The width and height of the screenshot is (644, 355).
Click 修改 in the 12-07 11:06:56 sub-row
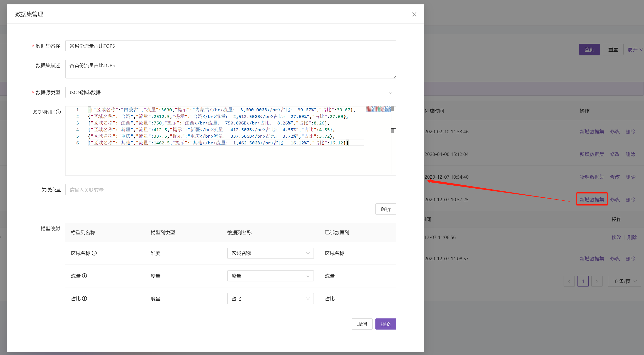(x=616, y=237)
